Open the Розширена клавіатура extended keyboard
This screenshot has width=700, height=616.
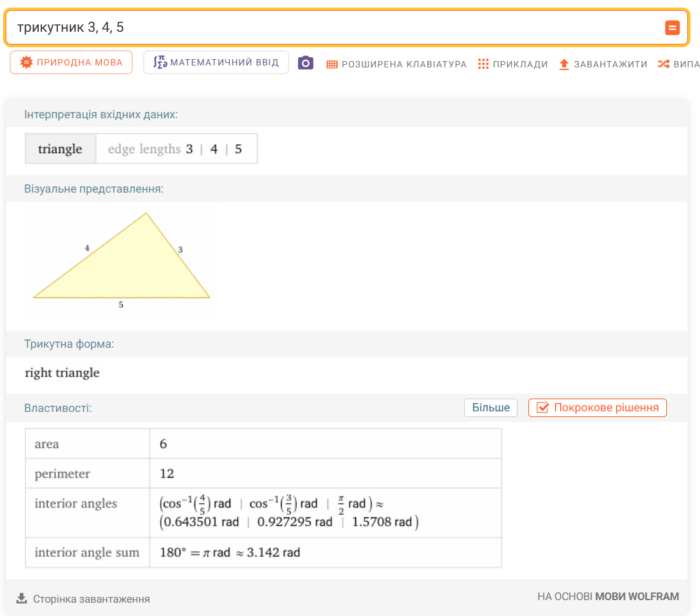pos(396,64)
